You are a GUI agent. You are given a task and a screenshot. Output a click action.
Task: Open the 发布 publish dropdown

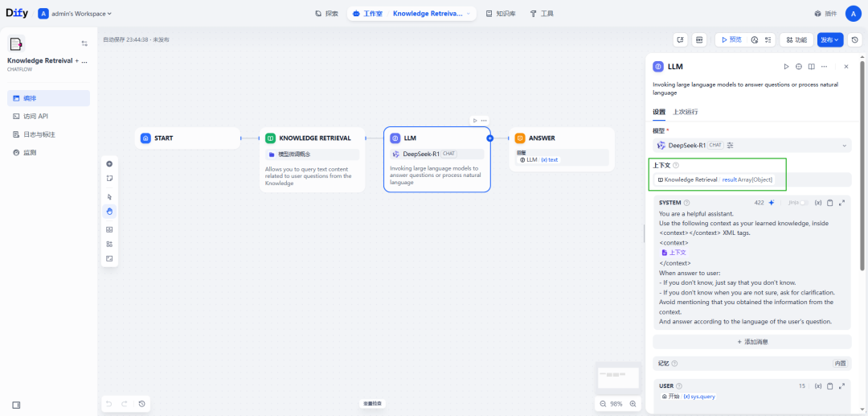tap(829, 39)
